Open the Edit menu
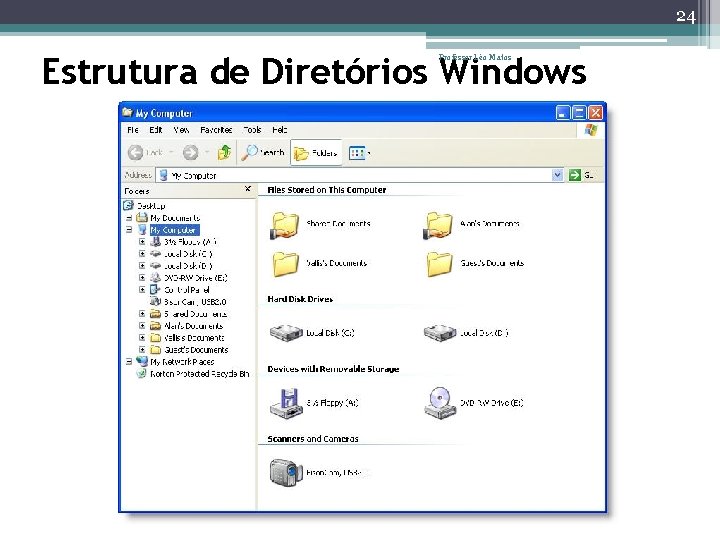The height and width of the screenshot is (540, 720). (156, 130)
